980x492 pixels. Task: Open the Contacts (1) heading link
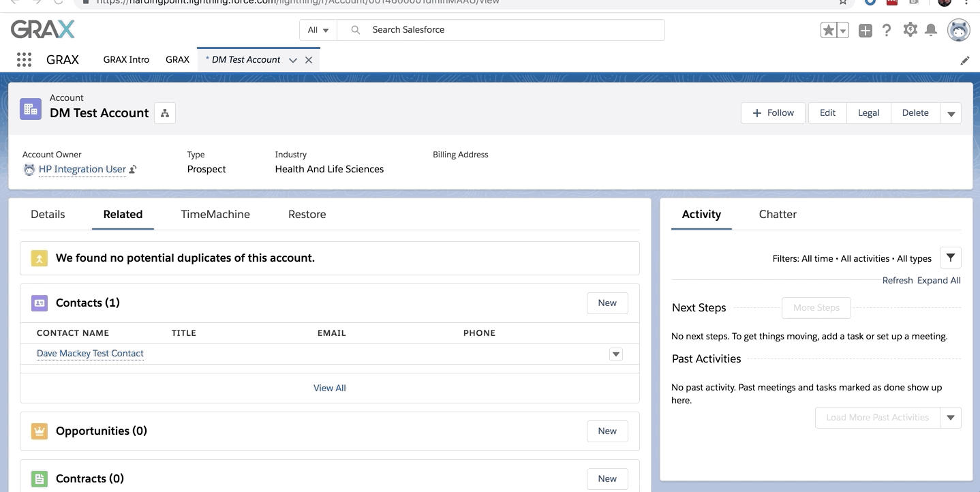click(88, 303)
